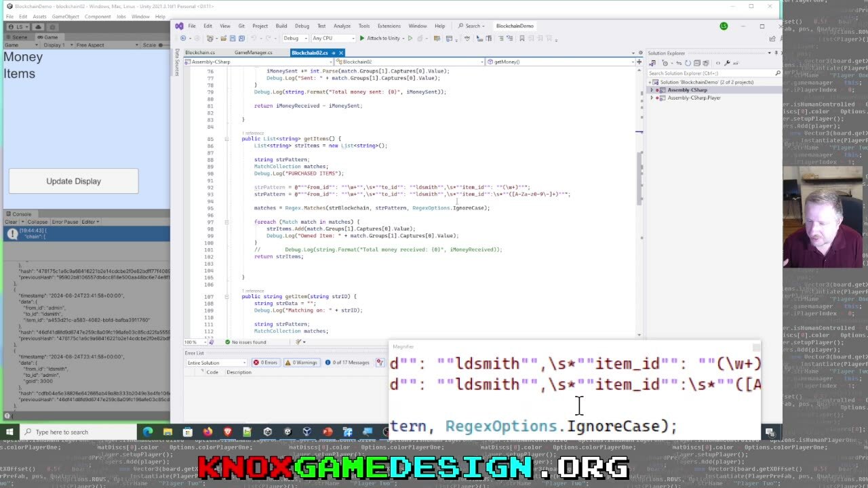Open Unity Display 1 dropdown
The width and height of the screenshot is (868, 488).
(x=56, y=45)
